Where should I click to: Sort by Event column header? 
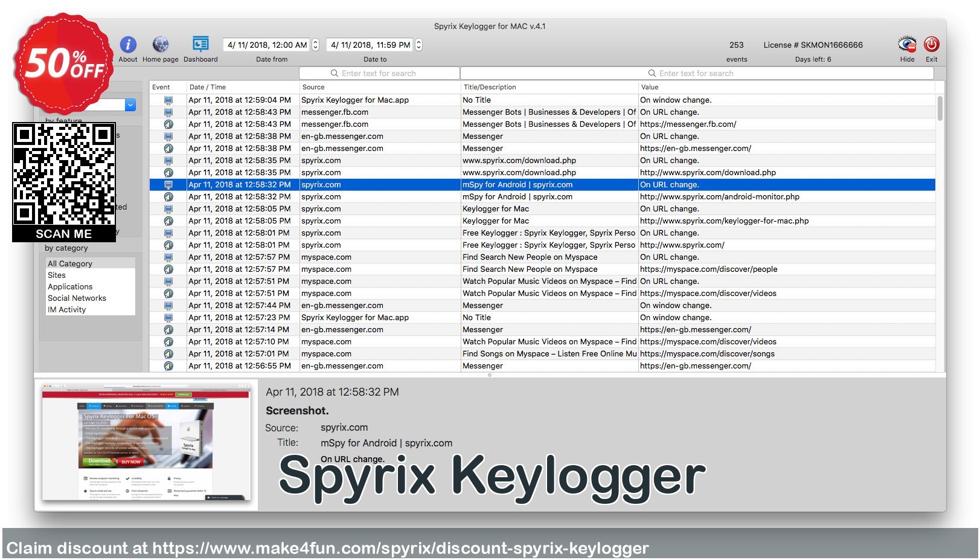coord(168,87)
